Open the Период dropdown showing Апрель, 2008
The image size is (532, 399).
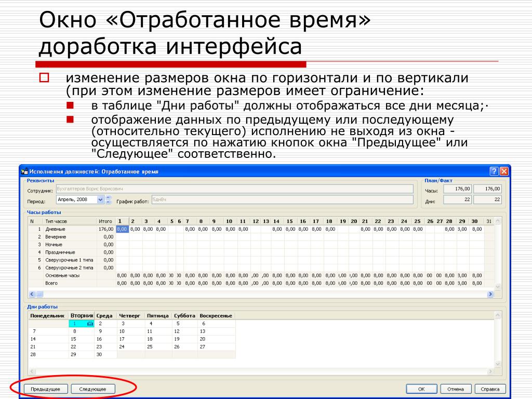tap(100, 199)
